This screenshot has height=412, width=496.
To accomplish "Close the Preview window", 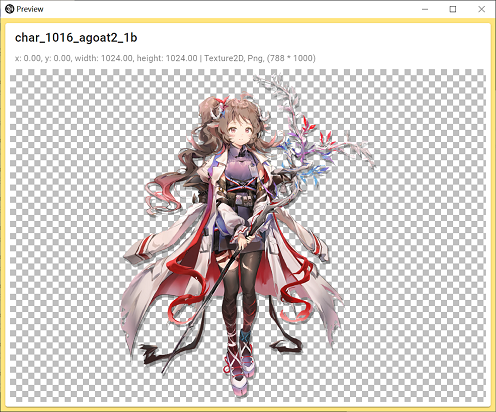I will pyautogui.click(x=481, y=9).
